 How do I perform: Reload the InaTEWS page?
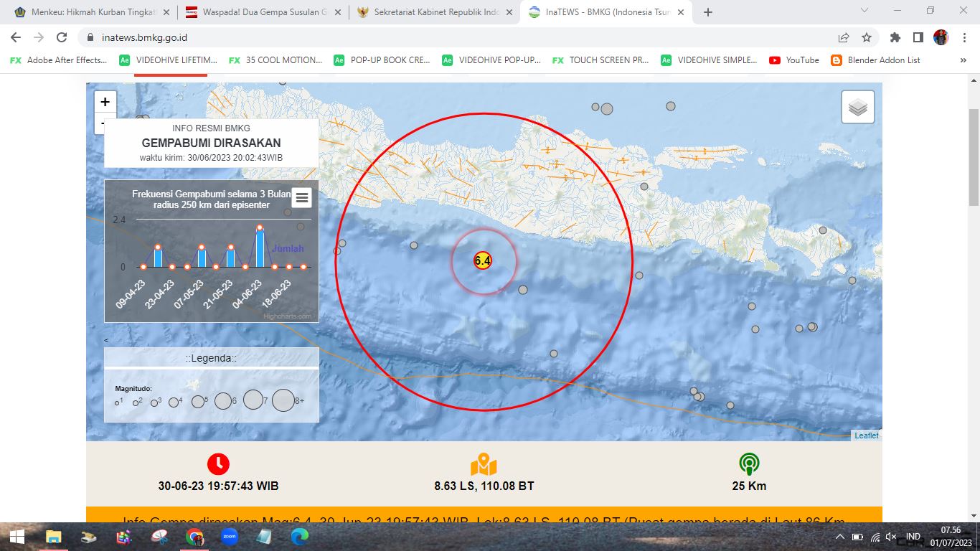pos(62,37)
